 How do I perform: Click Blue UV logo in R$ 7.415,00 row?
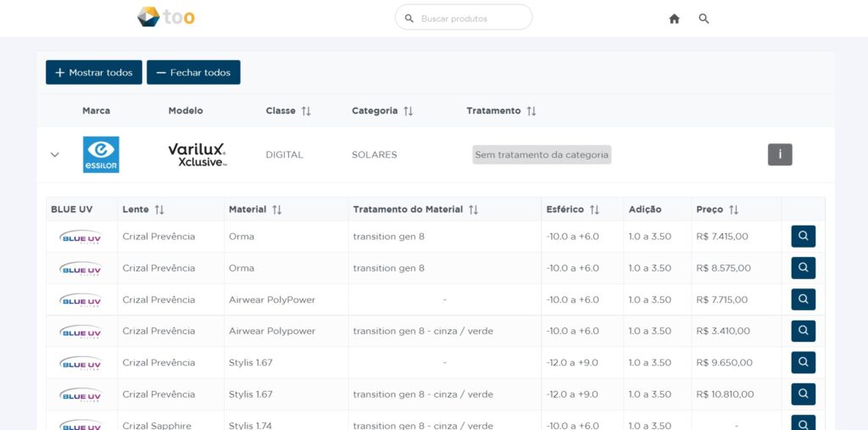point(81,237)
